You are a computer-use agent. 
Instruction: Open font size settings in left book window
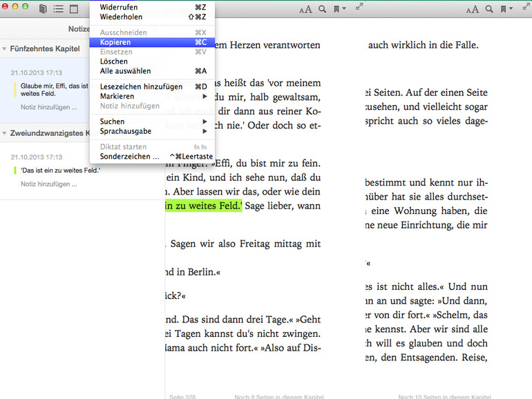point(305,9)
